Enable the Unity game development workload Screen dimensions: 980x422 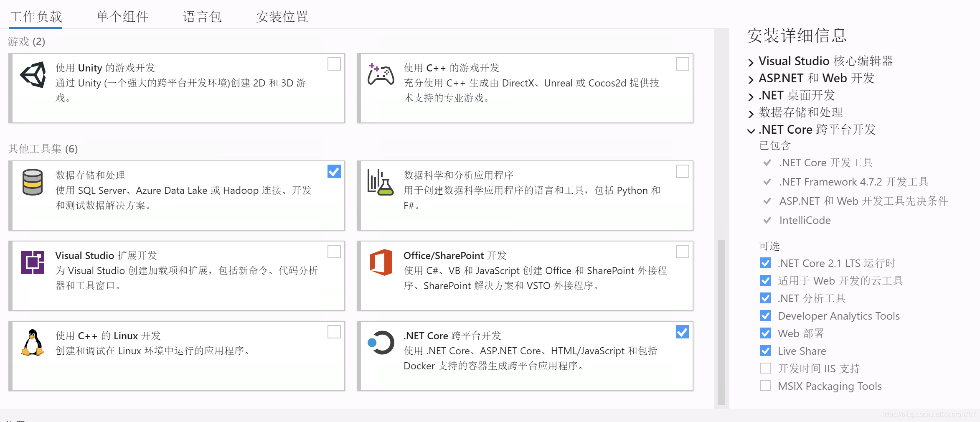[x=334, y=64]
